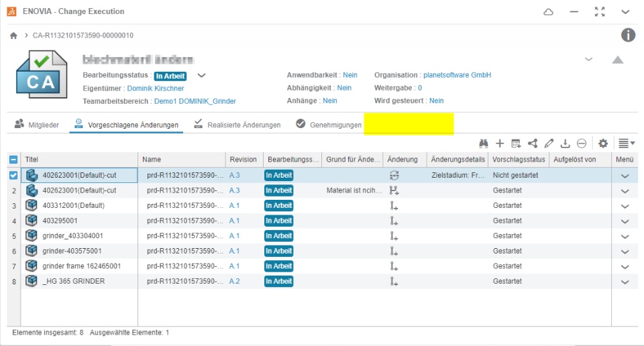Click change icon in 403295001 row
Image resolution: width=644 pixels, height=346 pixels.
[x=394, y=221]
